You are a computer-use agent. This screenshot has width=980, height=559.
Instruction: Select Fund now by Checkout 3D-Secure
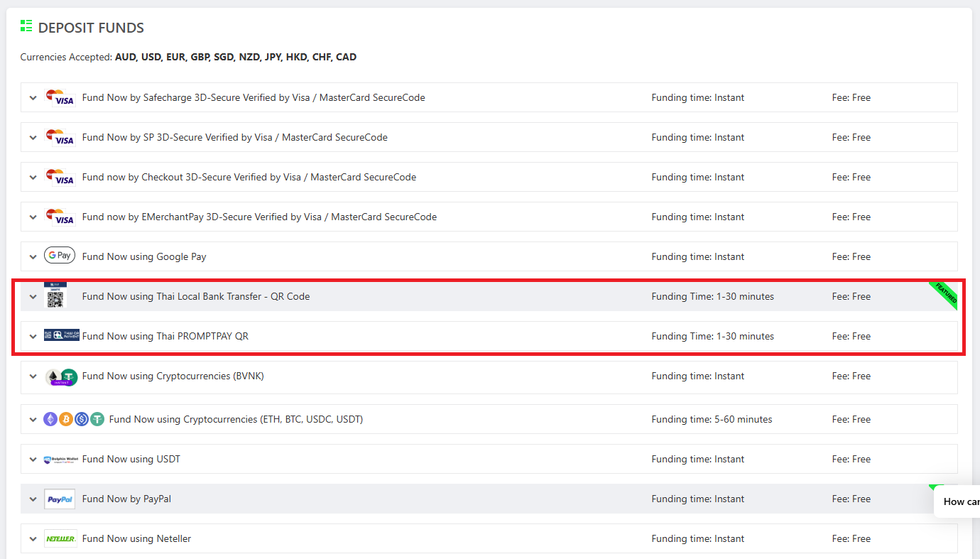click(x=249, y=177)
